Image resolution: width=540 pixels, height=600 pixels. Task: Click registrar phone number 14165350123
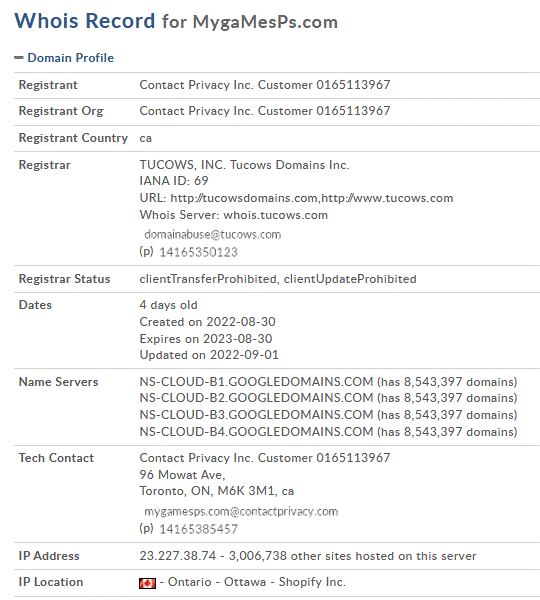(198, 252)
